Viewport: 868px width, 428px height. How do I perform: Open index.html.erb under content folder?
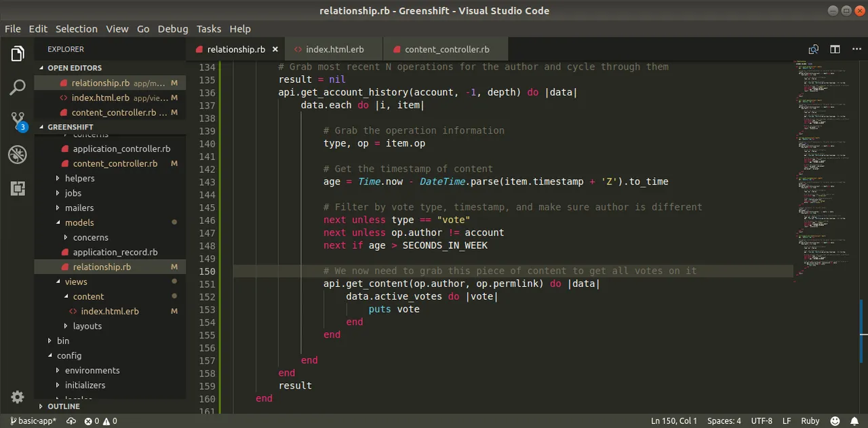(x=110, y=311)
